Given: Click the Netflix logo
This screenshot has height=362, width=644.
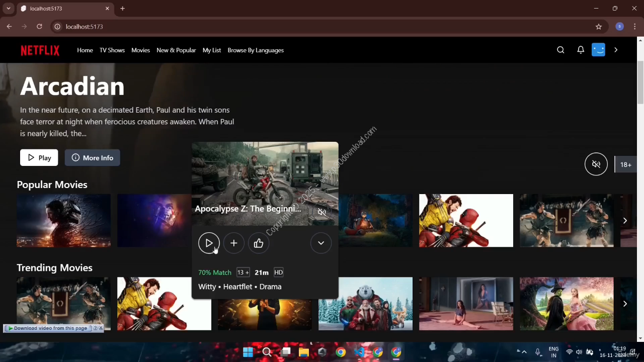Looking at the screenshot, I should point(40,50).
